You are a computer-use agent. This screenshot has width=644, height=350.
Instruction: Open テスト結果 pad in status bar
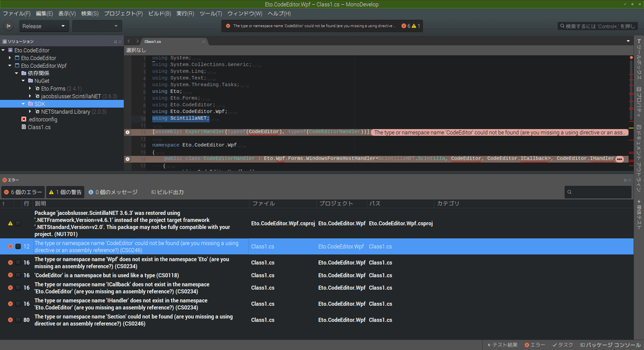502,345
